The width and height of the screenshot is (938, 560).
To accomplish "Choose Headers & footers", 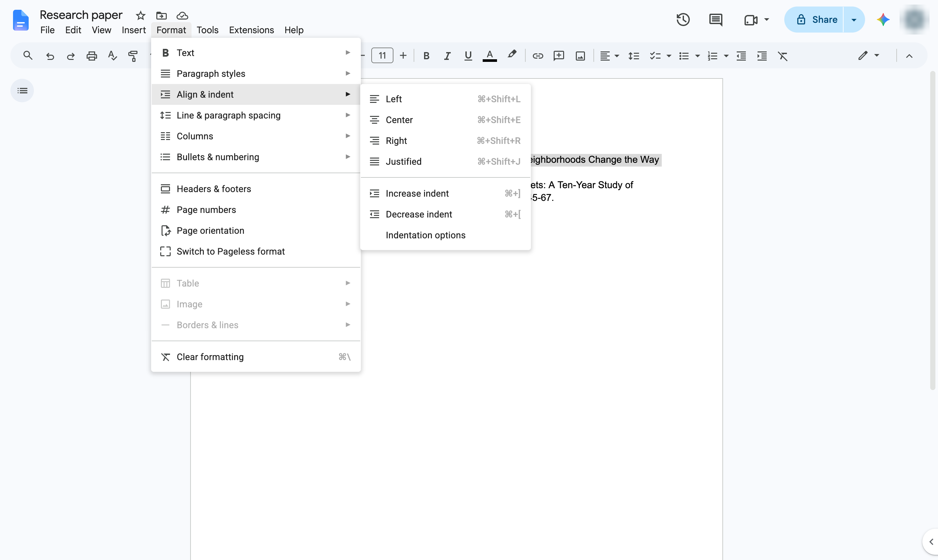I will point(256,189).
